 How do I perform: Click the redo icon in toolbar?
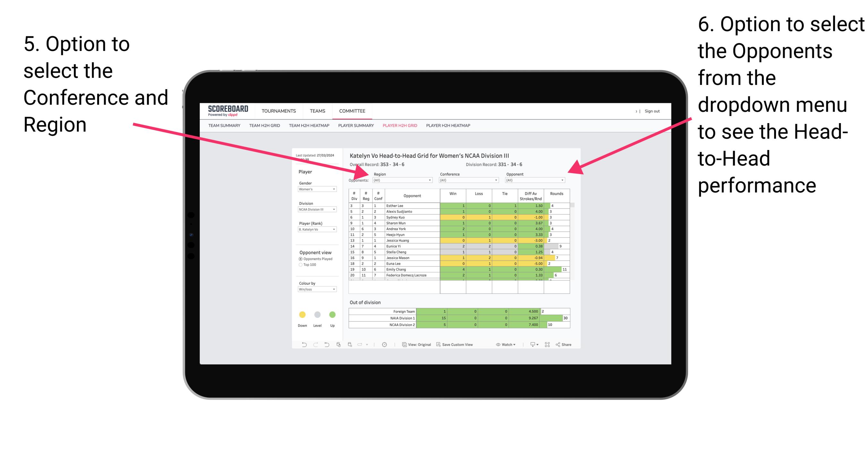(312, 346)
